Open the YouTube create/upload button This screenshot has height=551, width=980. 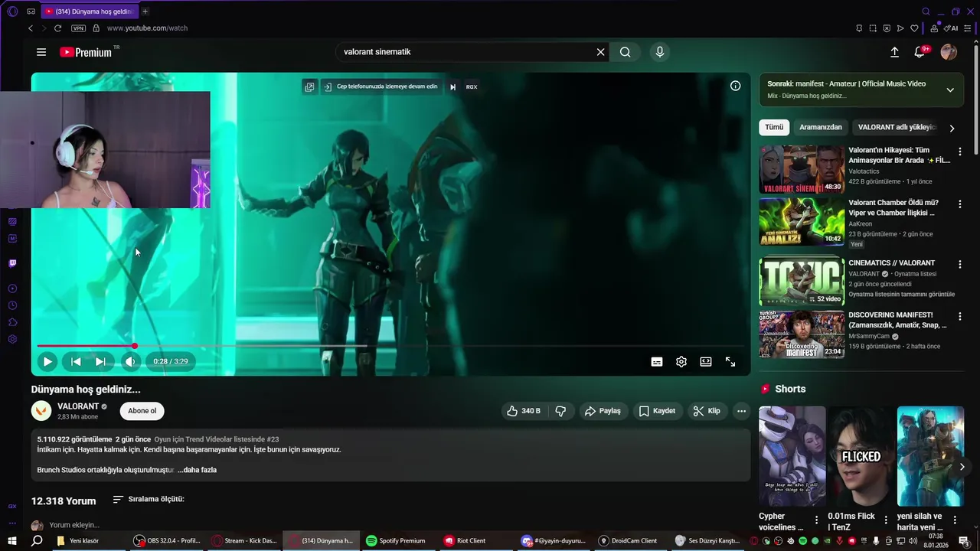point(894,52)
